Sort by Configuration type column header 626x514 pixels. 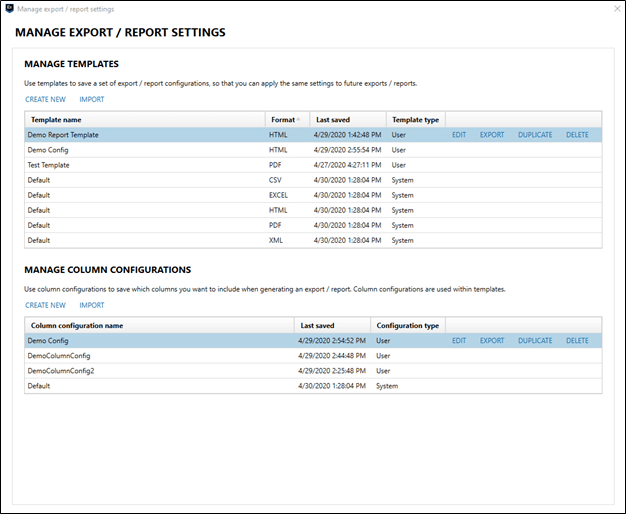408,325
